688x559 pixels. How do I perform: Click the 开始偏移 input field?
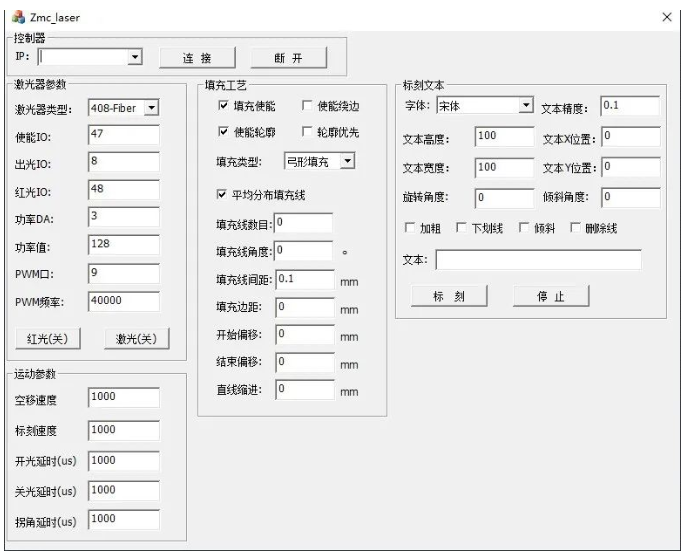(x=305, y=335)
